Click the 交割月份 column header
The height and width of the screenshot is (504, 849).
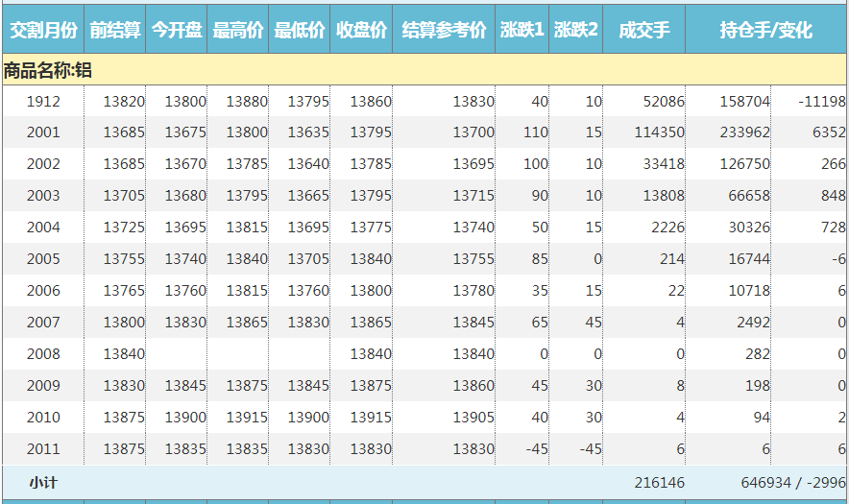click(42, 30)
